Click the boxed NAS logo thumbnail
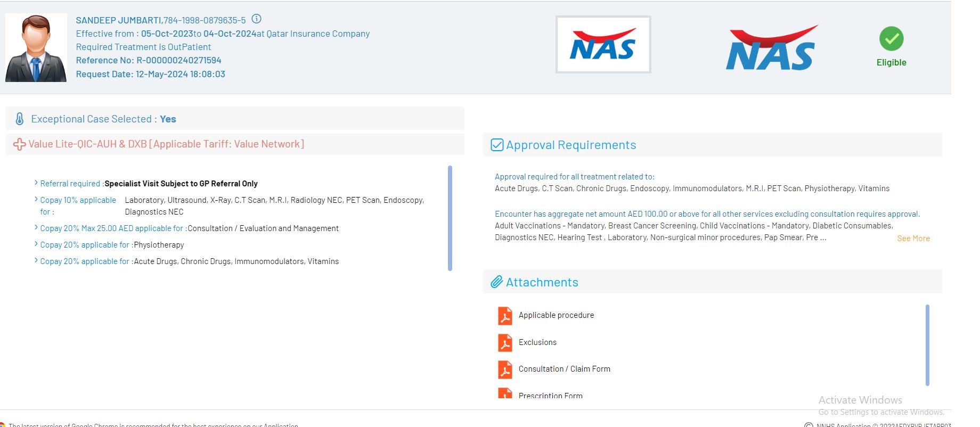The height and width of the screenshot is (427, 980). [x=603, y=45]
